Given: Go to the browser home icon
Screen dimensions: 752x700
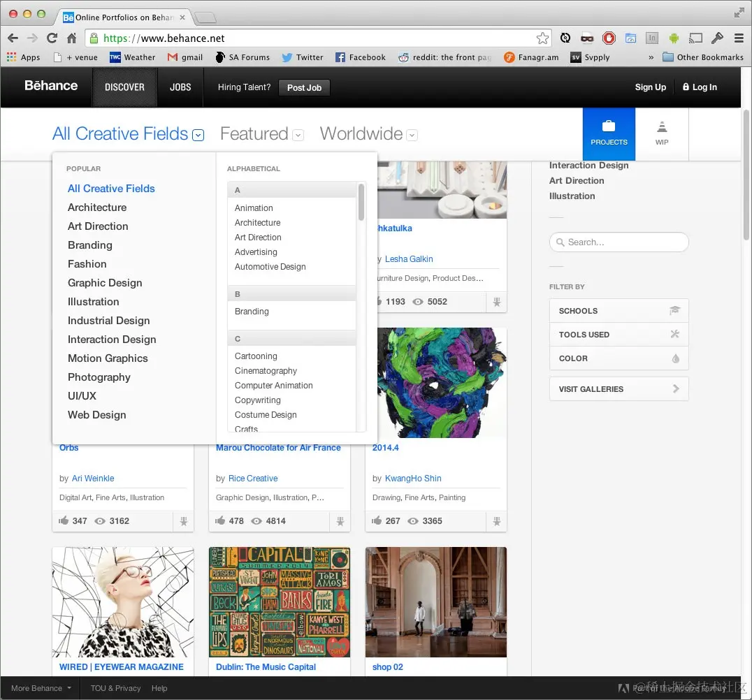Looking at the screenshot, I should [x=71, y=38].
